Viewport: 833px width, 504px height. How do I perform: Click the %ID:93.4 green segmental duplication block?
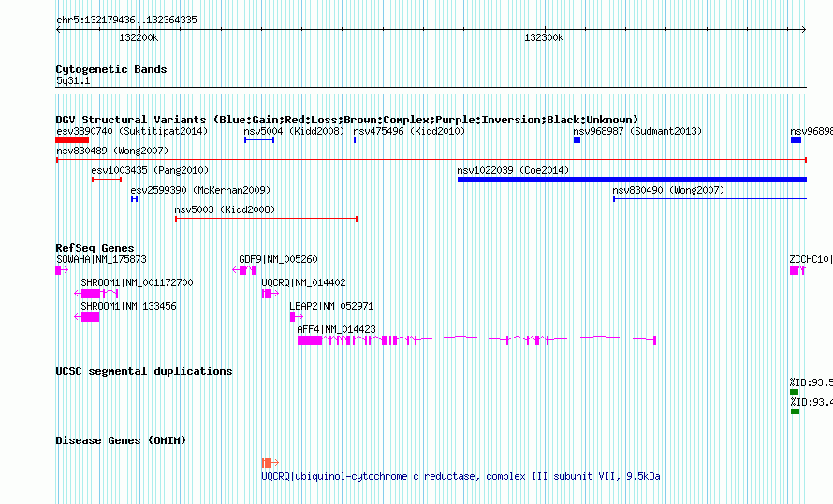pyautogui.click(x=795, y=411)
